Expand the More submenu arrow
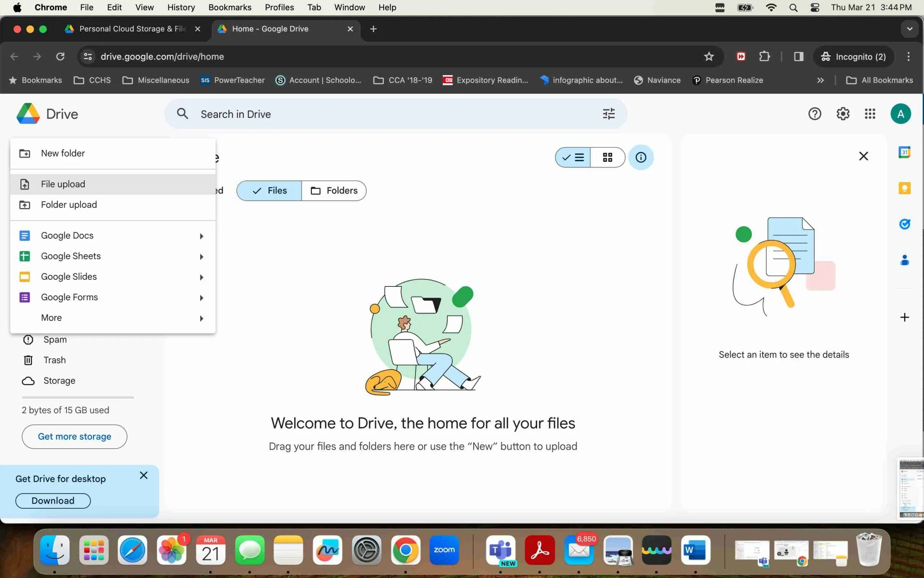Viewport: 924px width, 578px height. (x=202, y=318)
